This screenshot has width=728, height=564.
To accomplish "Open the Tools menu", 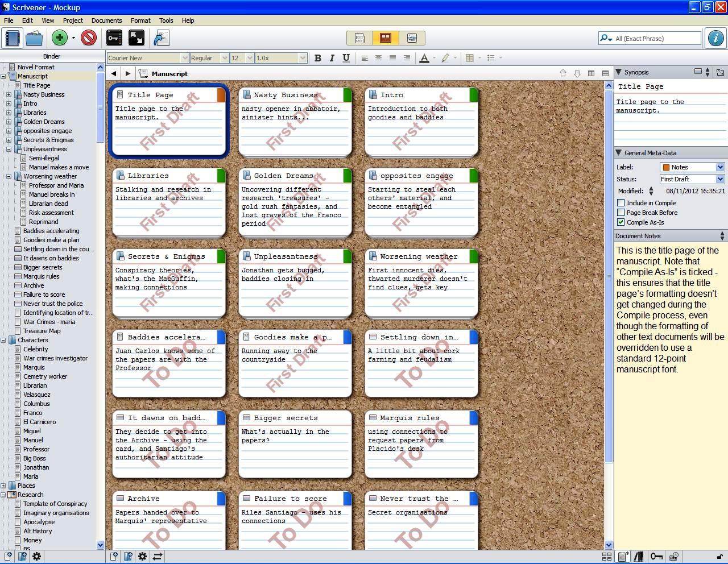I will click(x=166, y=20).
